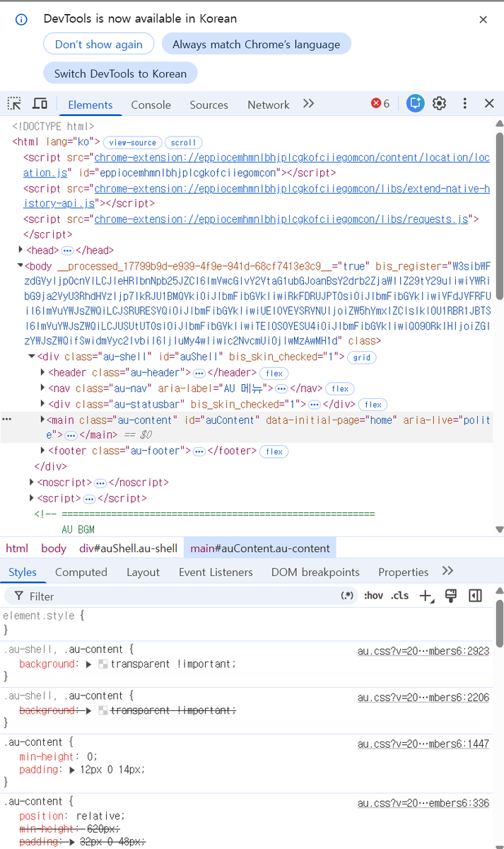
Task: Toggle the computed styles sidebar icon
Action: tap(475, 596)
